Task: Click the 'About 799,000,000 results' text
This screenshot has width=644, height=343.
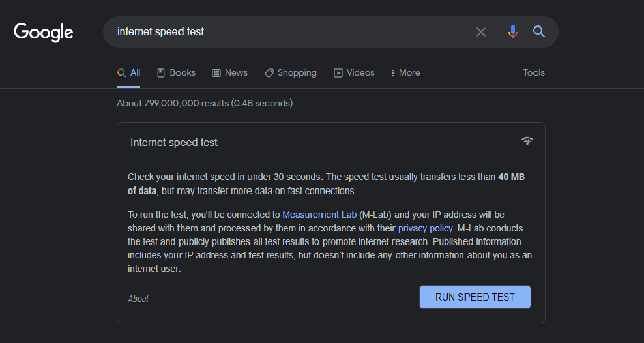Action: point(205,103)
